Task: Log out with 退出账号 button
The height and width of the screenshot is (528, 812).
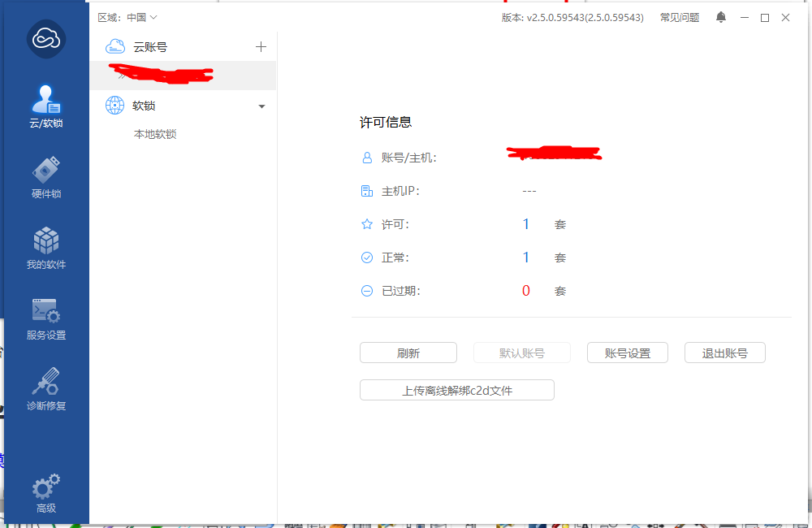Action: click(x=724, y=353)
